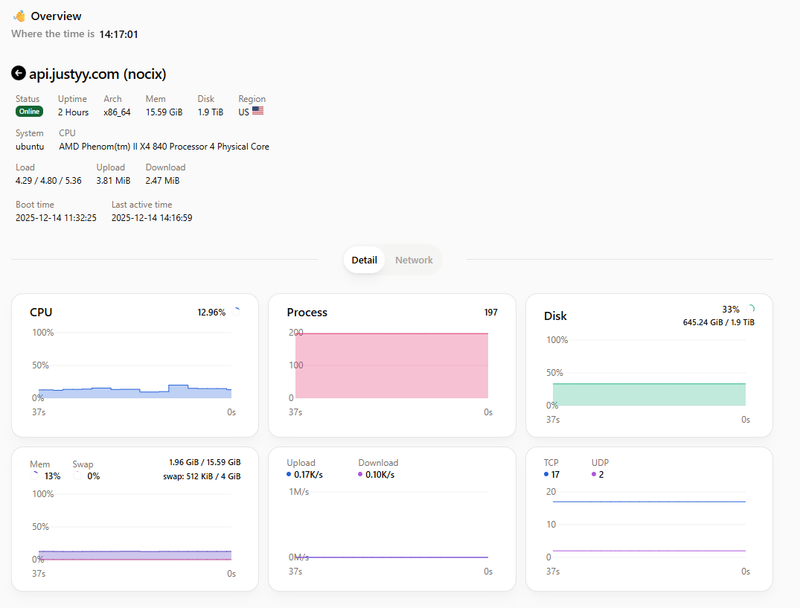Viewport: 800px width, 608px height.
Task: Switch to the Network tab
Action: coord(413,260)
